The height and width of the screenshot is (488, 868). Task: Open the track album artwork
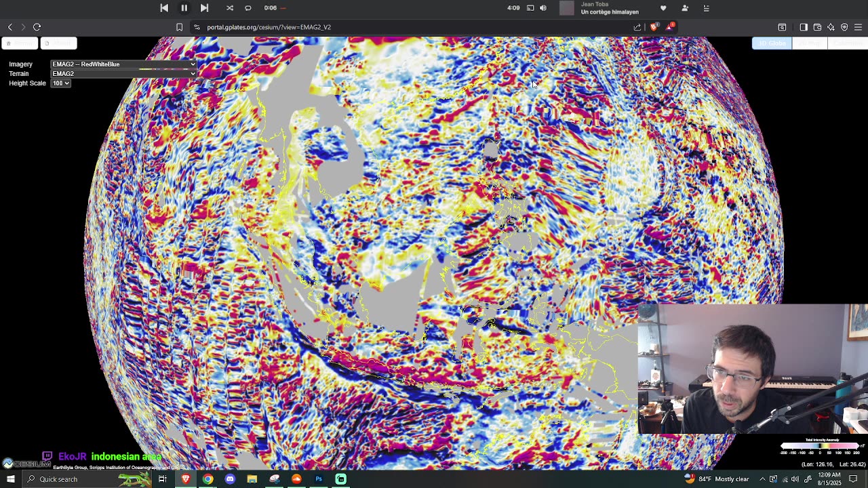(567, 8)
